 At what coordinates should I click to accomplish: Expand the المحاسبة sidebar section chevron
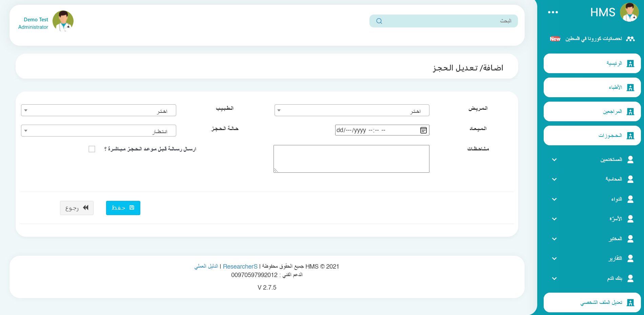pyautogui.click(x=554, y=179)
